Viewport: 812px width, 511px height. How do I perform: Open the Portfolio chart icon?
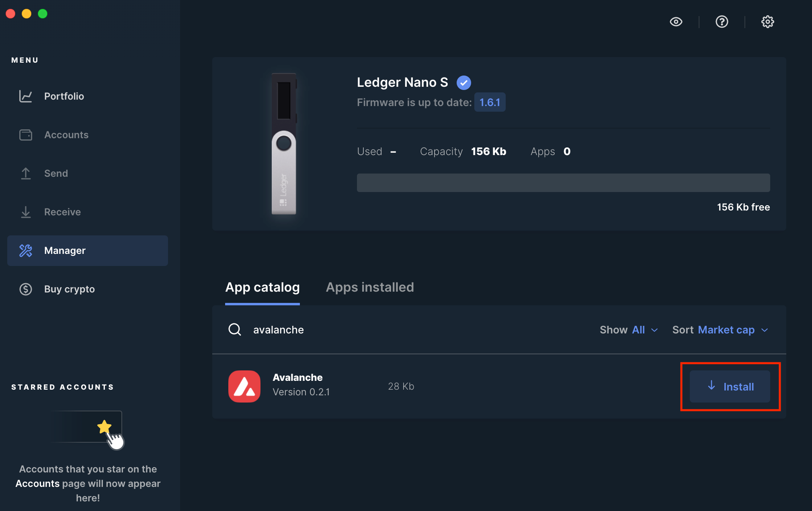pos(26,96)
